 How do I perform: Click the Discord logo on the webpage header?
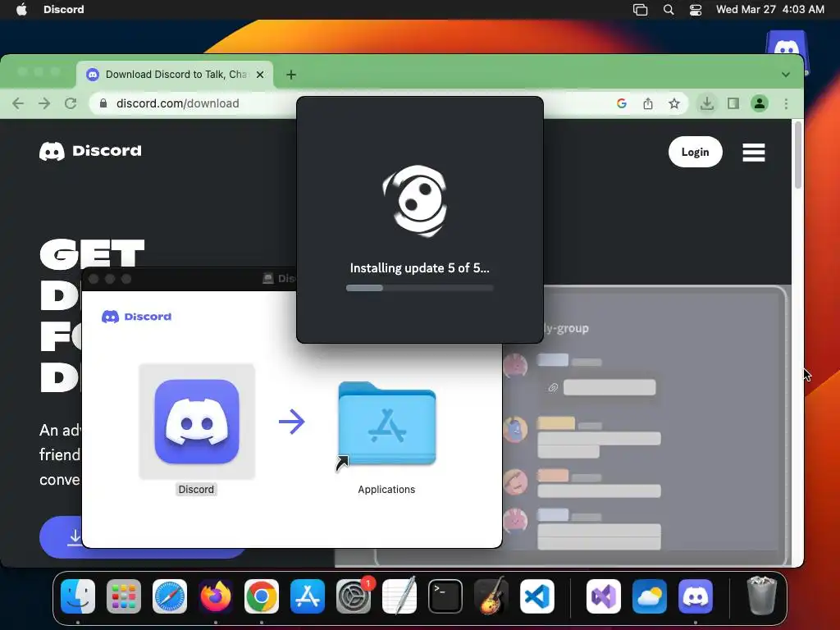pyautogui.click(x=90, y=151)
